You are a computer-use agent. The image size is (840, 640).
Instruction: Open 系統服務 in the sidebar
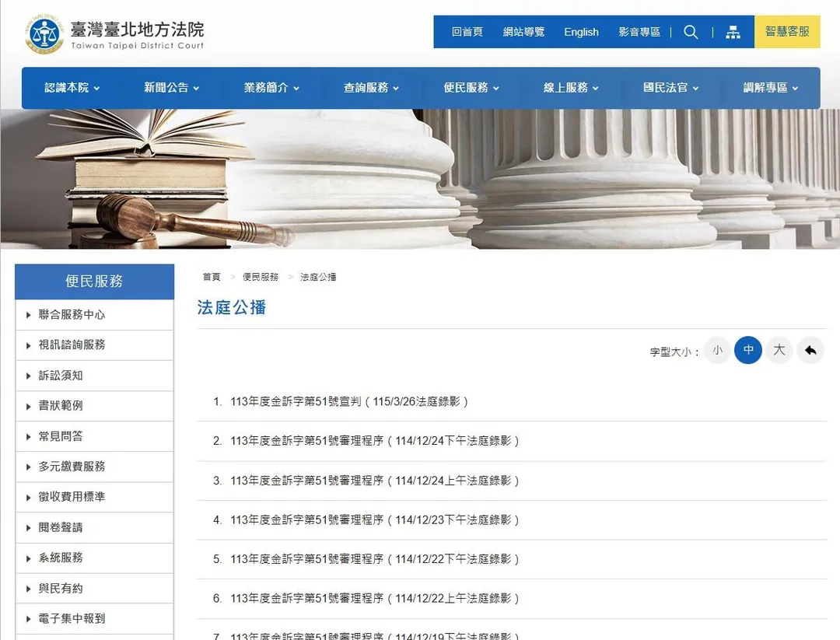coord(94,558)
